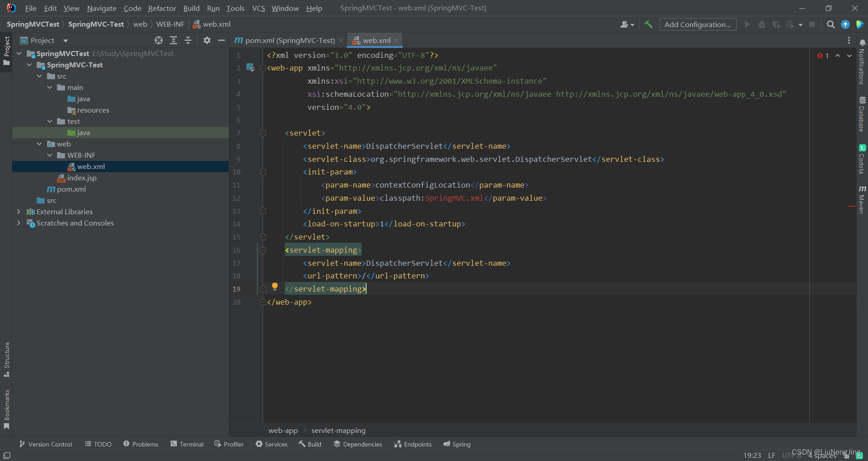868x461 pixels.
Task: Click the error count indicator
Action: (823, 56)
